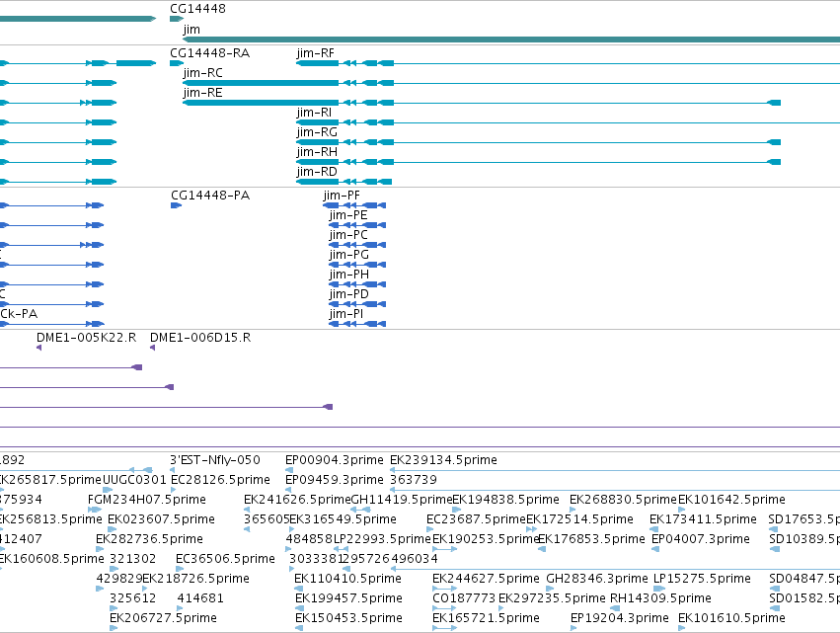Click the EK023607.5prime label
This screenshot has height=633, width=840.
(161, 519)
